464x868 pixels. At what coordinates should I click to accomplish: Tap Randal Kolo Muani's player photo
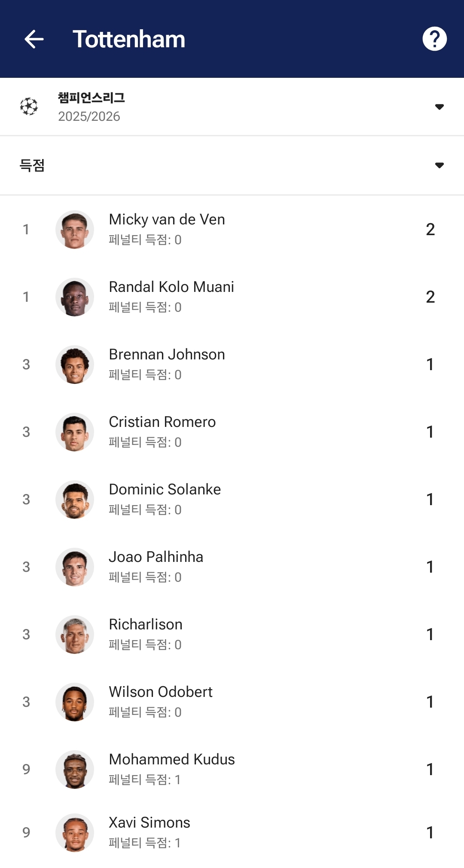75,297
